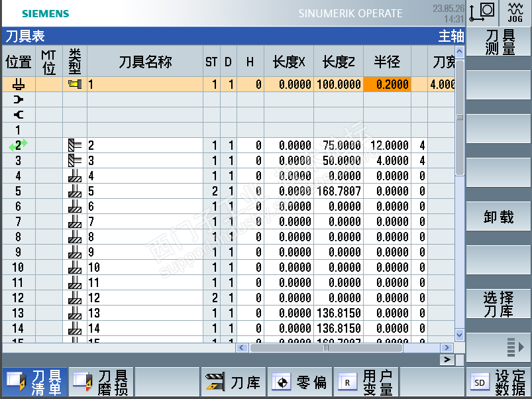Click the 半径 value 4.0000 of tool 3
This screenshot has height=399, width=532.
coord(392,160)
